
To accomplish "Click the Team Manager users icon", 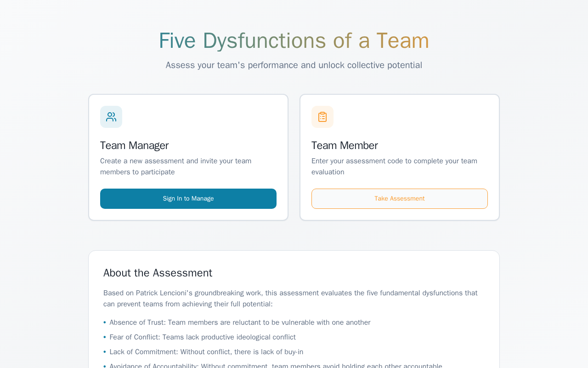I will (x=111, y=117).
